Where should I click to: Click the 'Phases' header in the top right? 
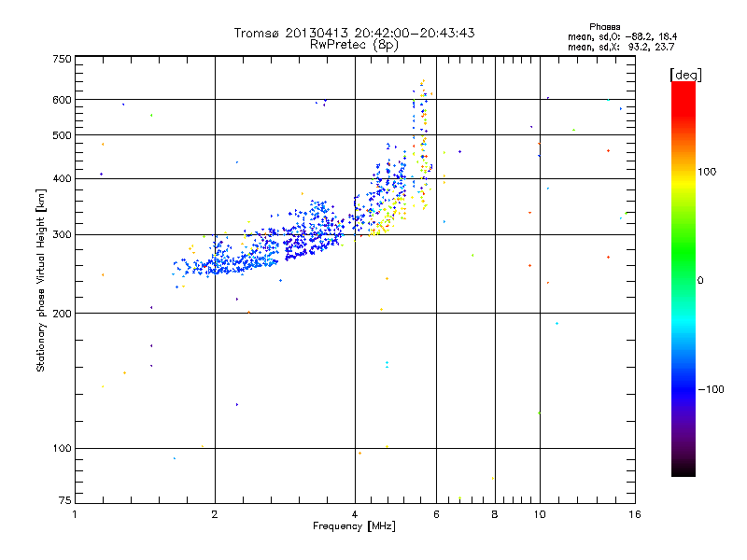click(x=605, y=26)
